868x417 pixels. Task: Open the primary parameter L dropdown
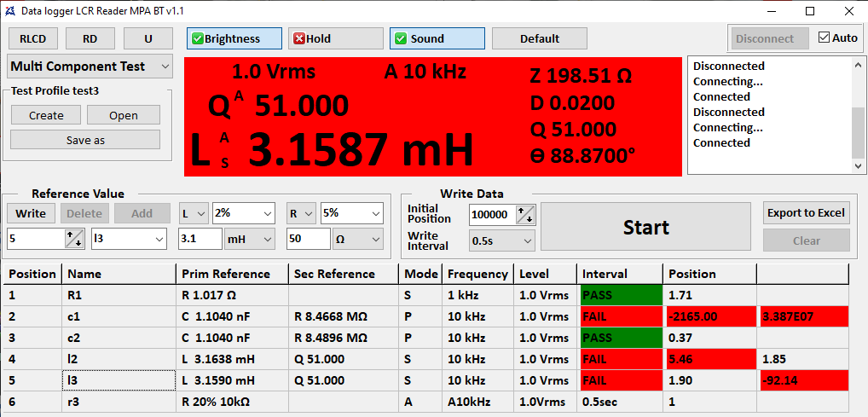pyautogui.click(x=194, y=213)
